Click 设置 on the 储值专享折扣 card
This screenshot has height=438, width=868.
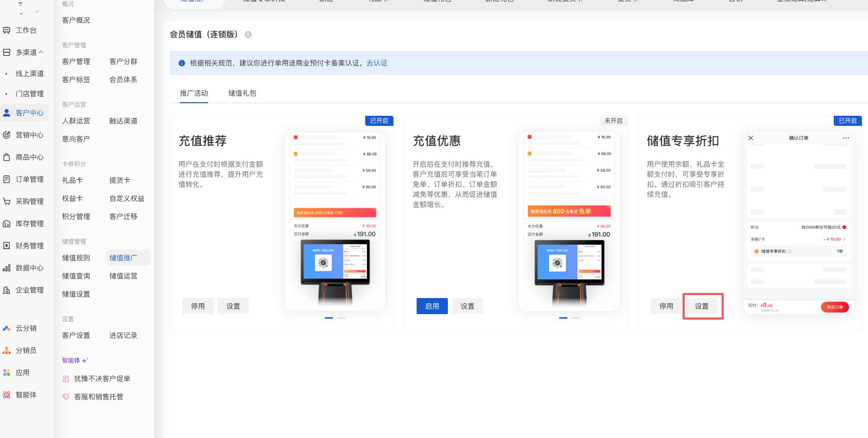tap(702, 306)
